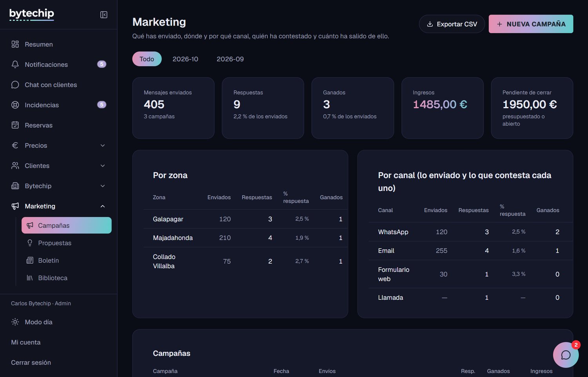Screen dimensions: 588x377
Task: Open Mi cuenta link
Action: 26,342
